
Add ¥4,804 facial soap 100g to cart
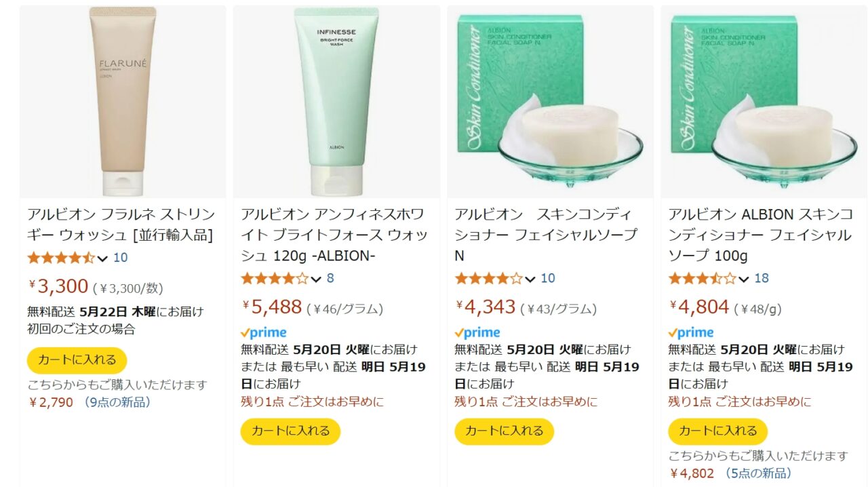(x=718, y=431)
